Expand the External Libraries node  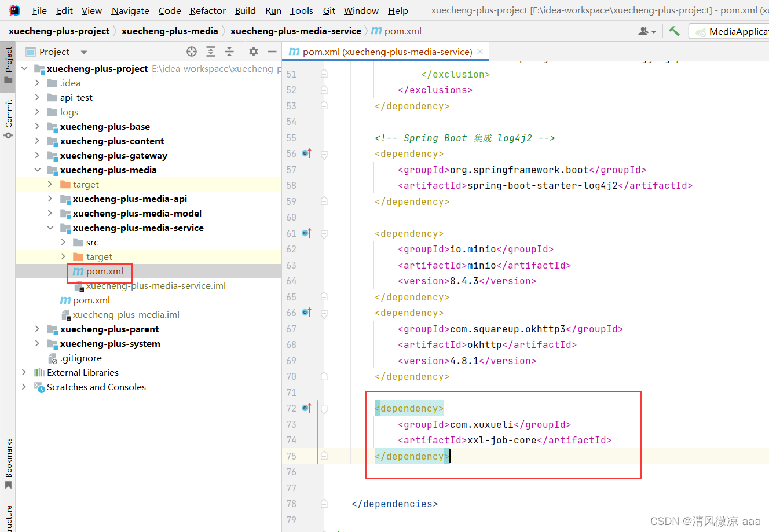tap(24, 372)
